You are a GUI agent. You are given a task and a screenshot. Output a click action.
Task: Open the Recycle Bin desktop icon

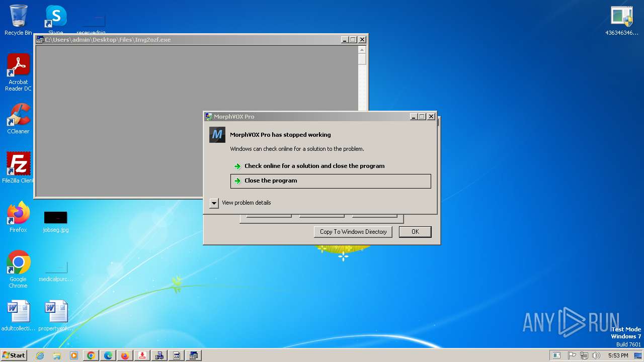[18, 20]
